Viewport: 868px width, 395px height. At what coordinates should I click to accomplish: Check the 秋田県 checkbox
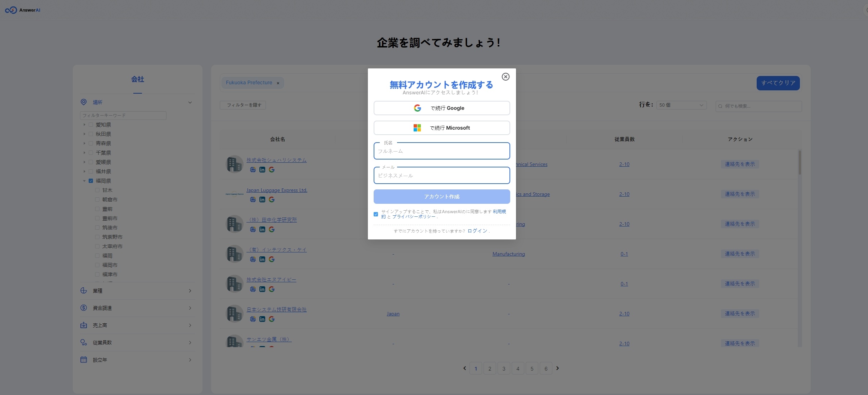click(91, 134)
